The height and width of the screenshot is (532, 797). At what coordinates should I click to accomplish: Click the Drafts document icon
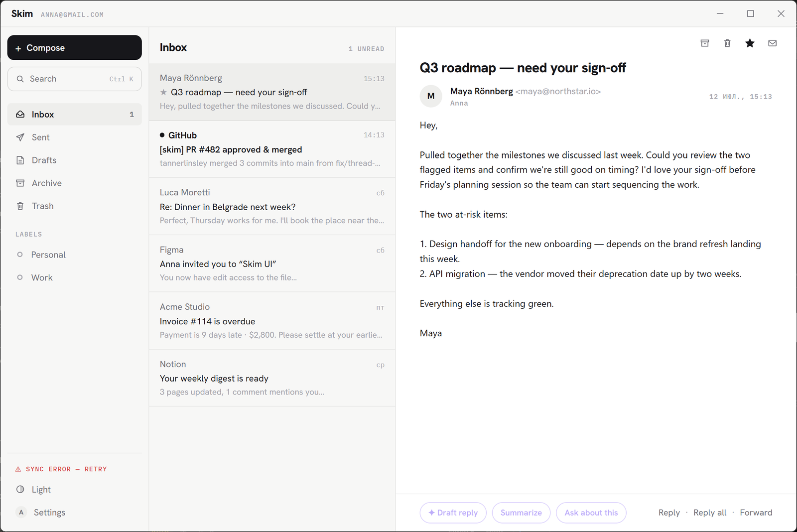[x=20, y=160]
